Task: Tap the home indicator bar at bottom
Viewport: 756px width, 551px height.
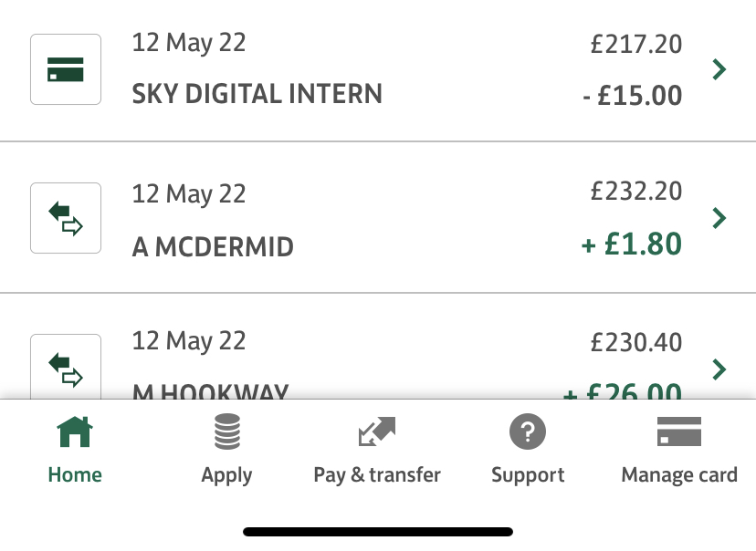Action: click(x=377, y=531)
